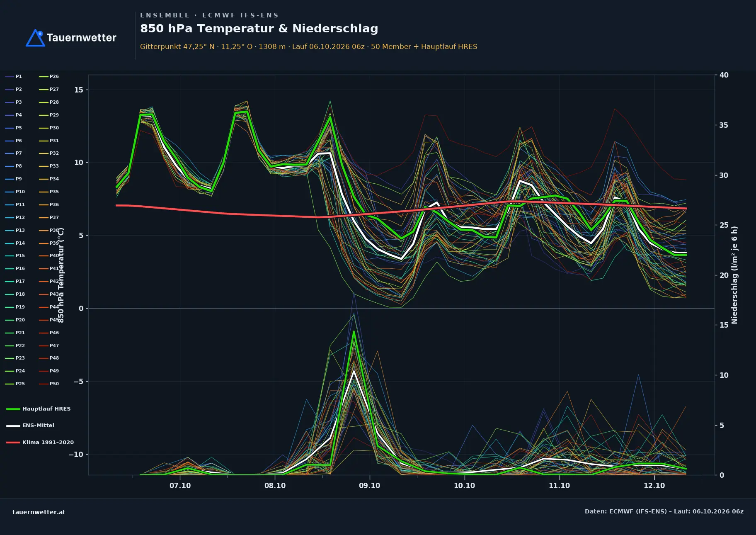The height and width of the screenshot is (535, 756).
Task: Toggle member P18 in the legend
Action: [15, 294]
